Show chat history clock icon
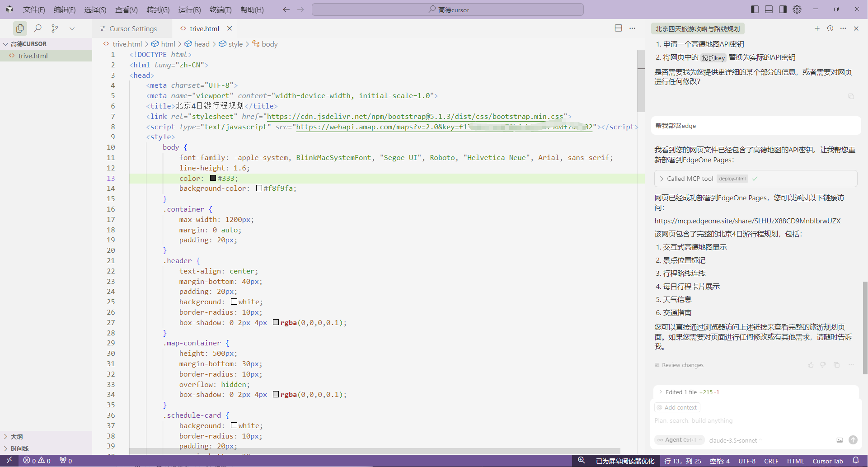The image size is (868, 467). click(830, 28)
